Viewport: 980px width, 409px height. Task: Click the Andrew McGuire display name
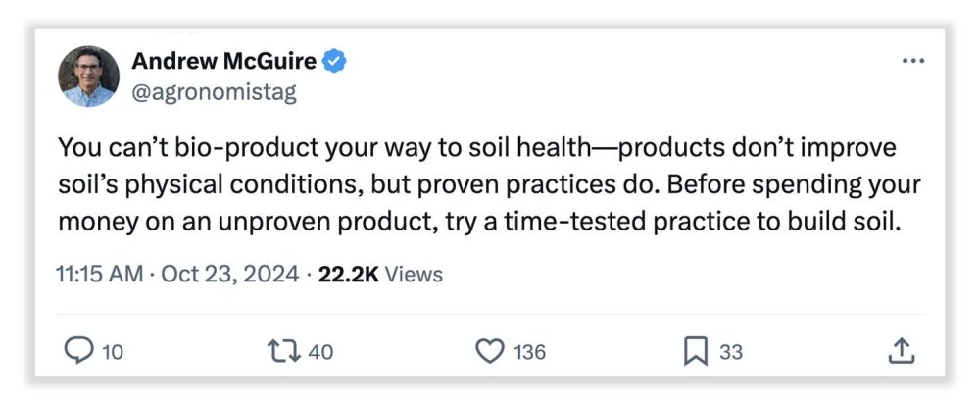pos(223,62)
